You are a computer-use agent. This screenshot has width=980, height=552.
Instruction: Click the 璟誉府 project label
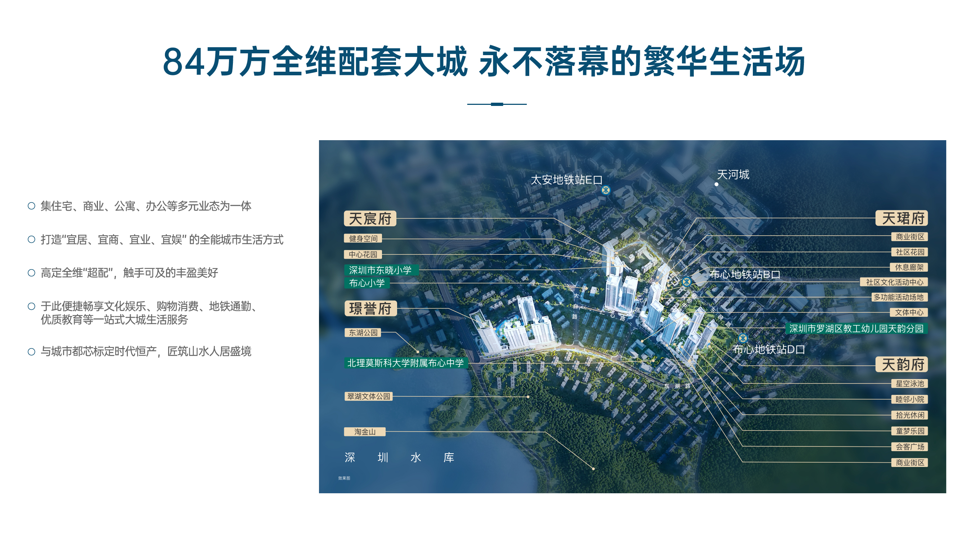tap(370, 308)
